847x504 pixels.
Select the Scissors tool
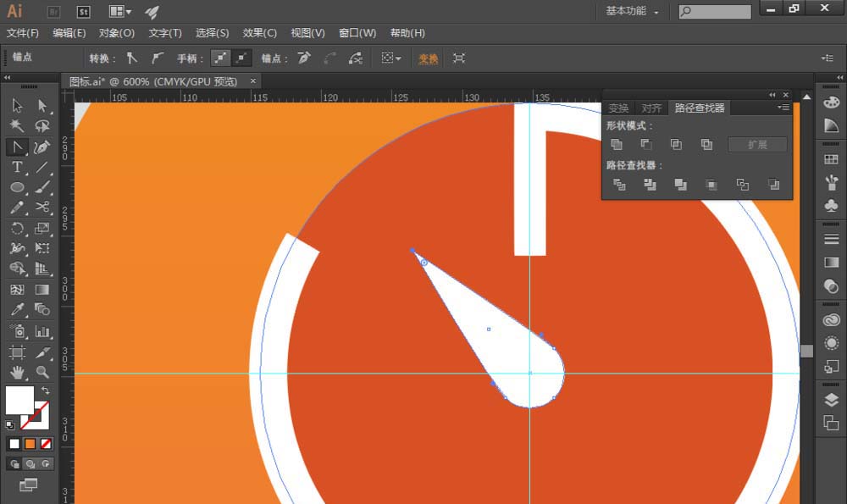pos(42,208)
